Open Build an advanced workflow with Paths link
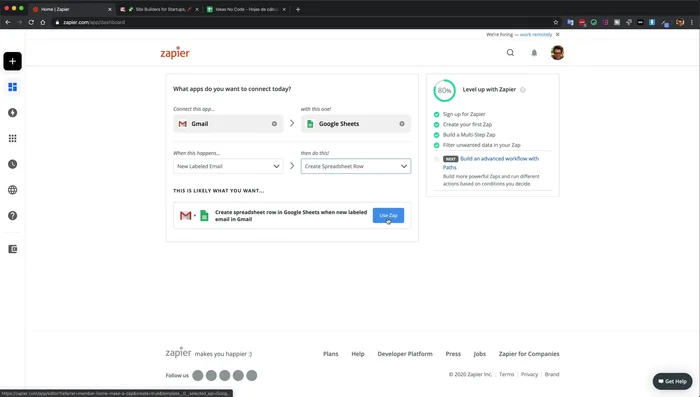Screen dimensions: 700x397 click(491, 163)
